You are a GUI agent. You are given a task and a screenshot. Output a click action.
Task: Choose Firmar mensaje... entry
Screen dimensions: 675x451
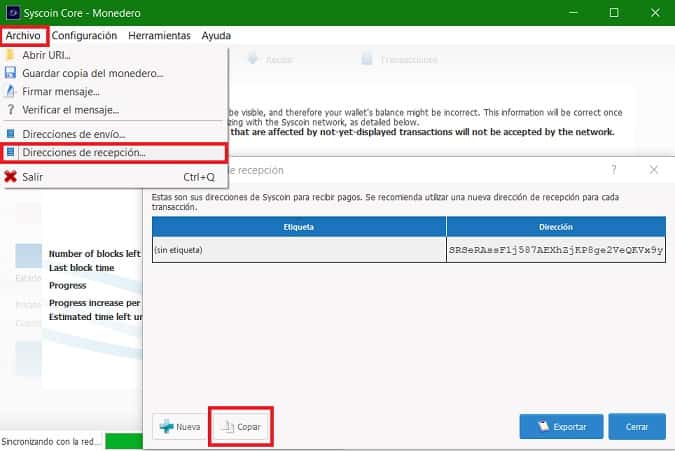point(114,92)
